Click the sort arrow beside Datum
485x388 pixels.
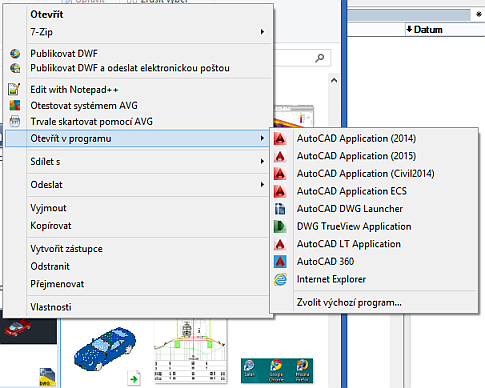coord(409,29)
